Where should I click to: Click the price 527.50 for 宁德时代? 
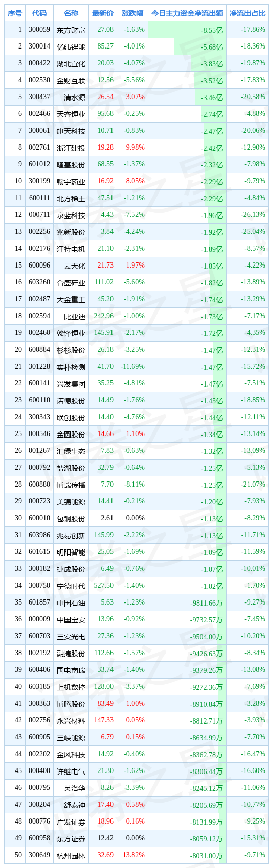click(x=104, y=586)
